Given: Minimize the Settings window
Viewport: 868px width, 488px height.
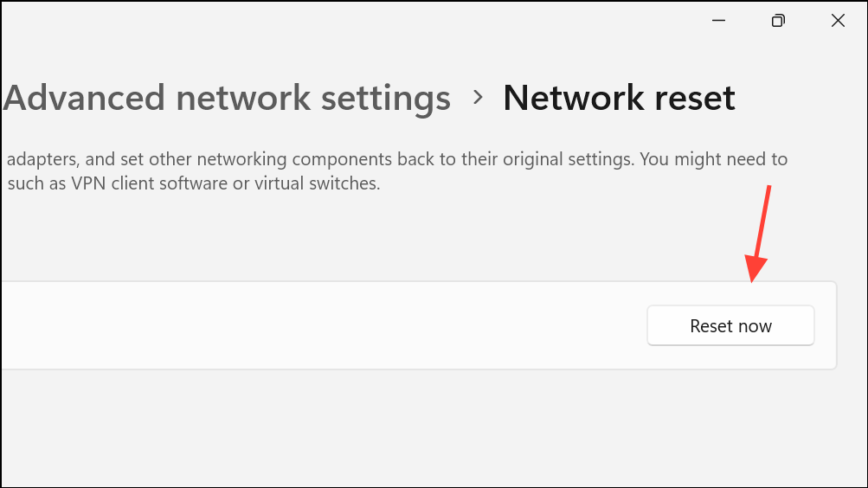Looking at the screenshot, I should [717, 21].
